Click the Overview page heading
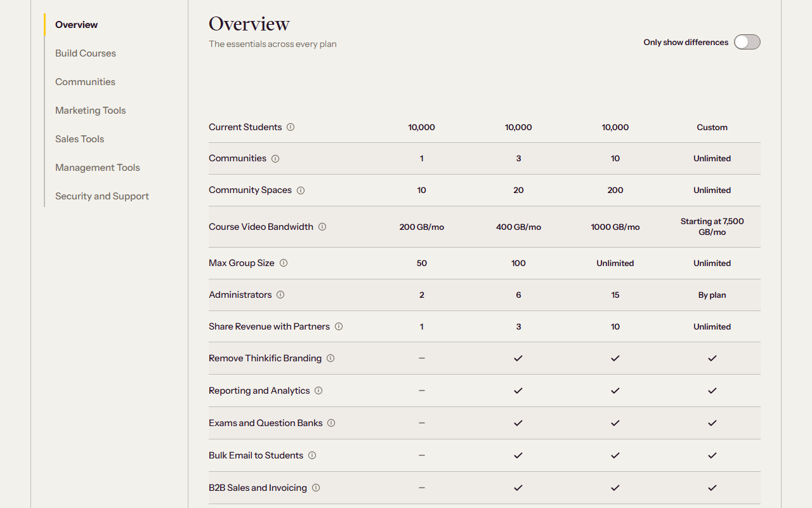Screen dimensions: 812x508 coord(249,23)
